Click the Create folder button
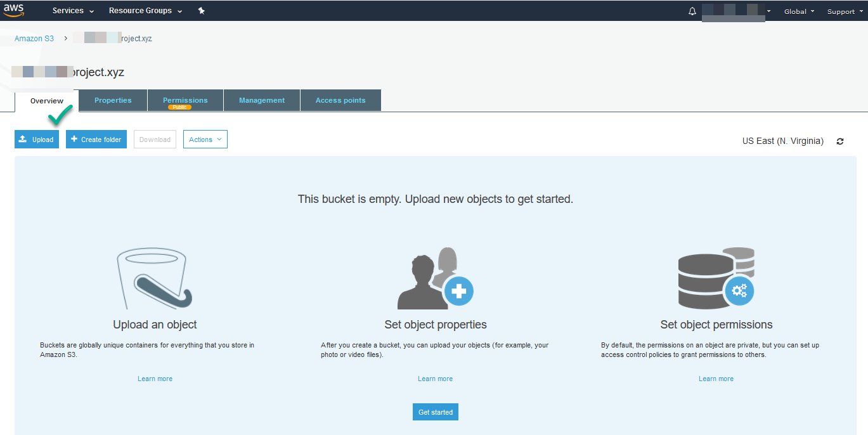Image resolution: width=868 pixels, height=435 pixels. [x=96, y=140]
